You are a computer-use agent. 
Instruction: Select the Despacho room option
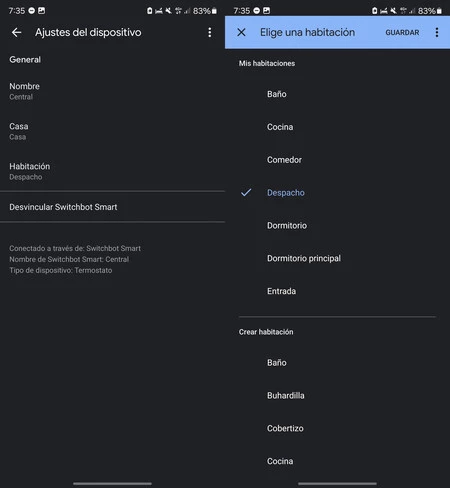pos(337,193)
